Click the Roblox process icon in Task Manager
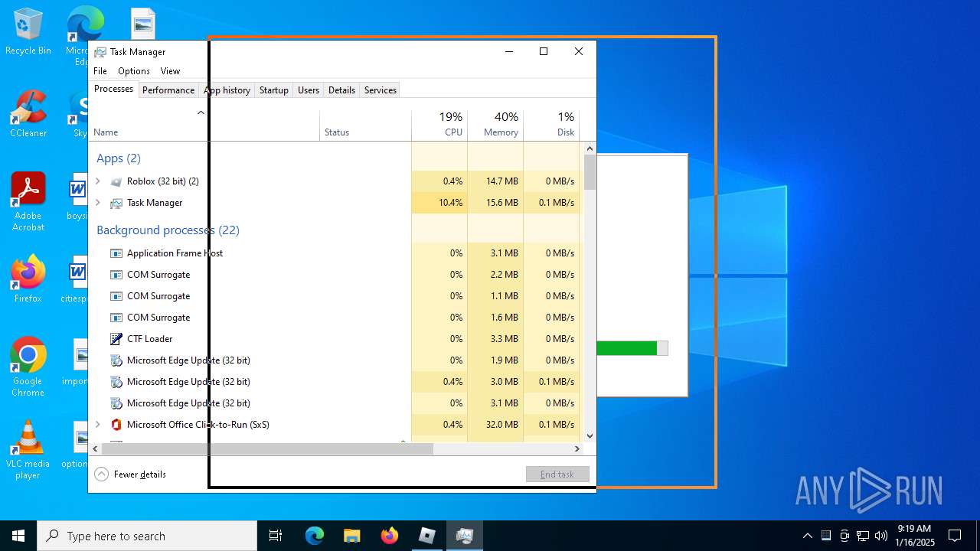Image resolution: width=980 pixels, height=551 pixels. 116,181
